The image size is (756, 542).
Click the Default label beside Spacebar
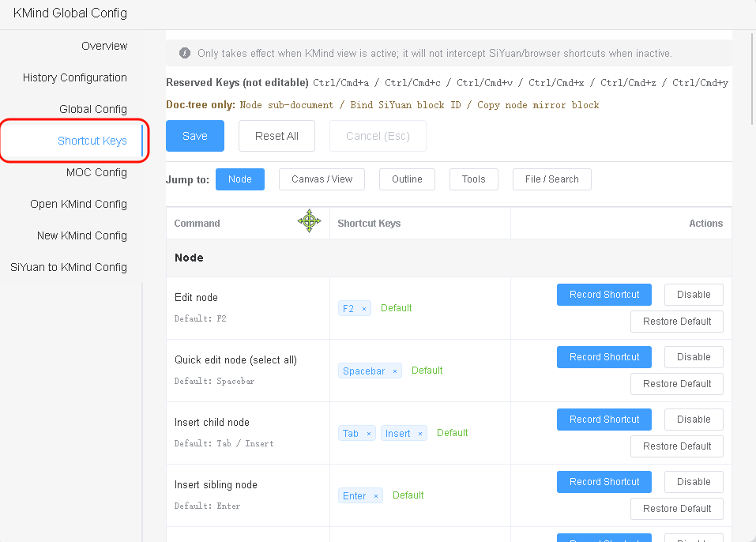click(427, 371)
